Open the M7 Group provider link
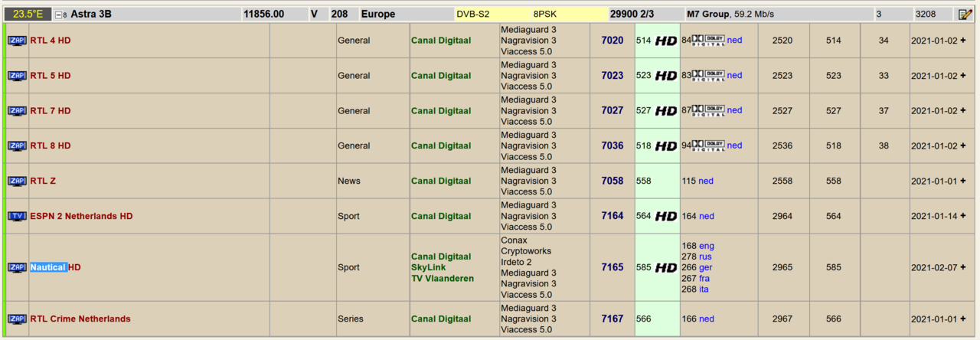 707,14
